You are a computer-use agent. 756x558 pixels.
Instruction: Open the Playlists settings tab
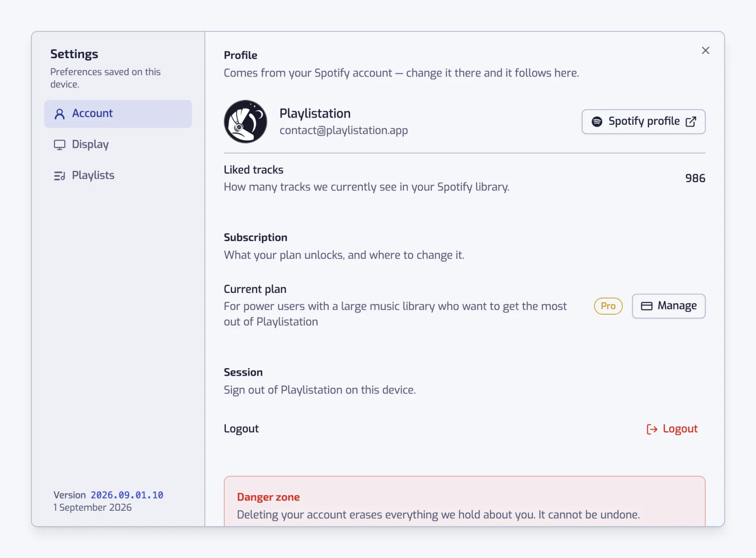point(118,176)
